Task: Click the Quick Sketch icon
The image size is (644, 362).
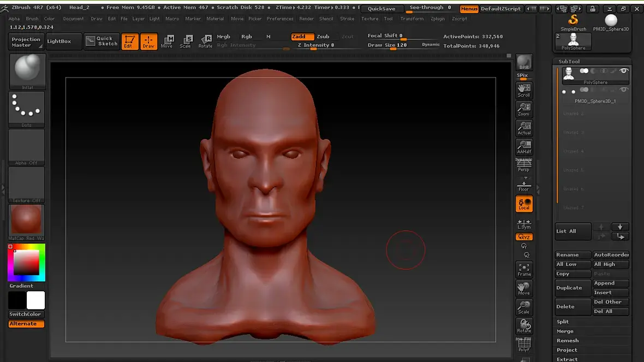Action: pyautogui.click(x=102, y=41)
